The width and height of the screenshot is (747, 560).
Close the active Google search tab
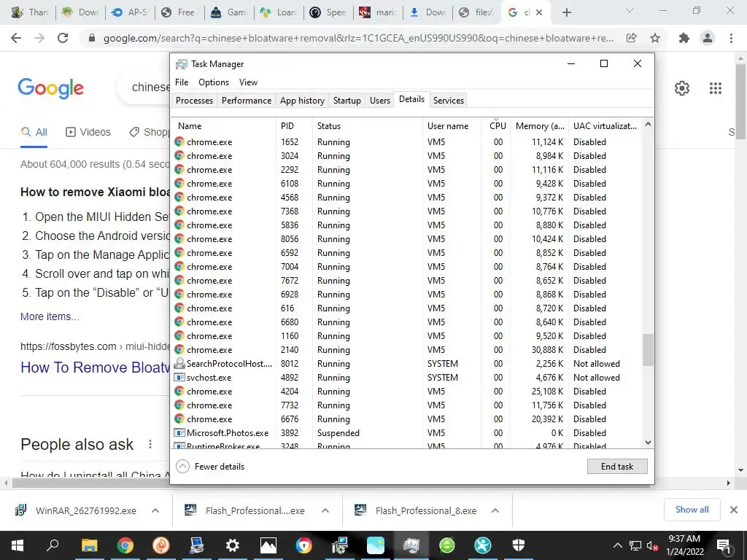pyautogui.click(x=539, y=13)
